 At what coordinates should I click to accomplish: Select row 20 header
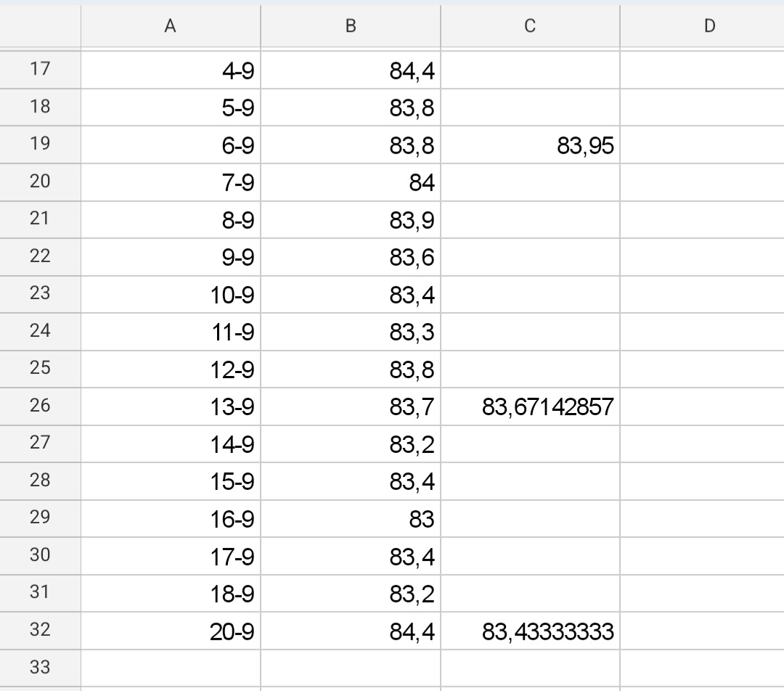point(40,183)
